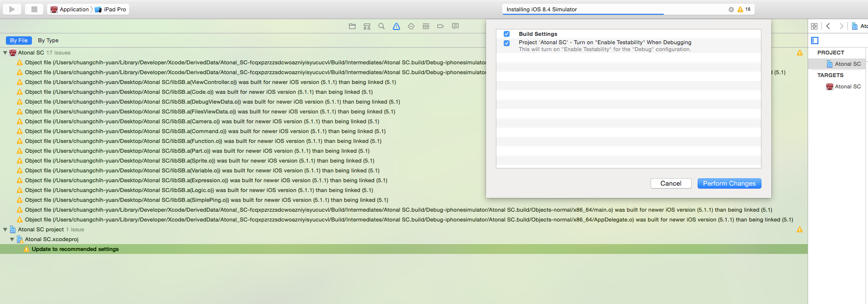Collapse the Atonal SC.xcodeproj row
868x304 pixels.
[12, 239]
